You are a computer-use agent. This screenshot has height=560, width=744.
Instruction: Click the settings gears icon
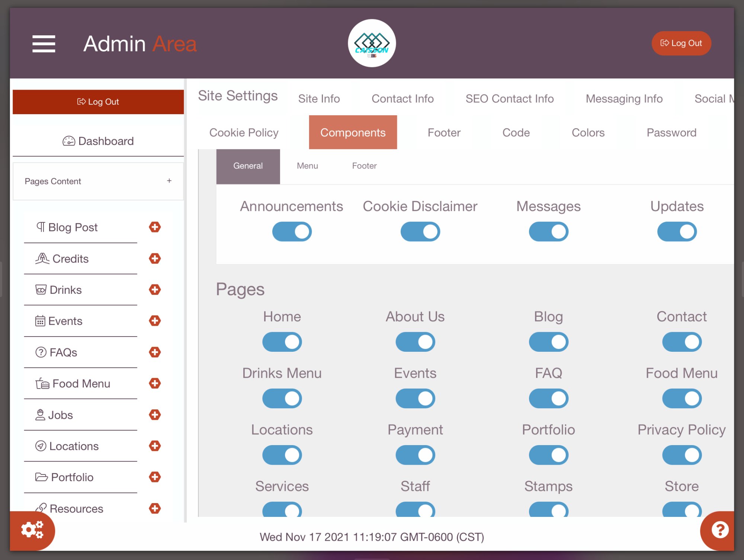32,530
